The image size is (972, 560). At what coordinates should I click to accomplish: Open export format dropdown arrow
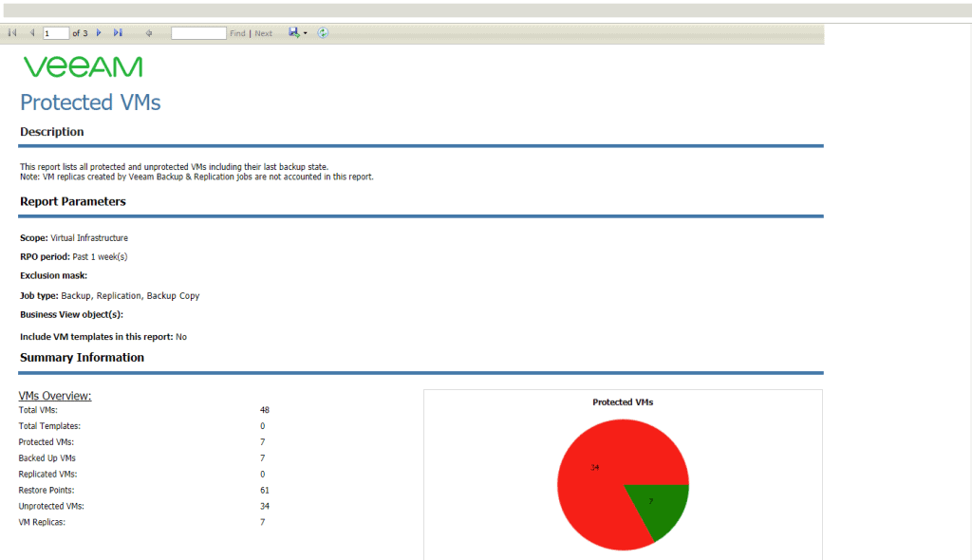click(305, 33)
